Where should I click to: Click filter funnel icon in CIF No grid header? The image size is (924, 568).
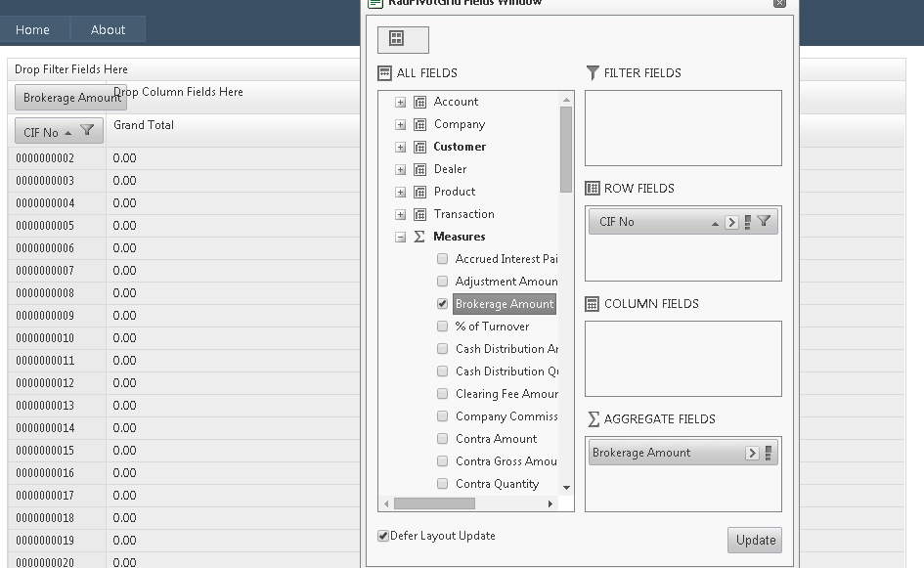87,130
